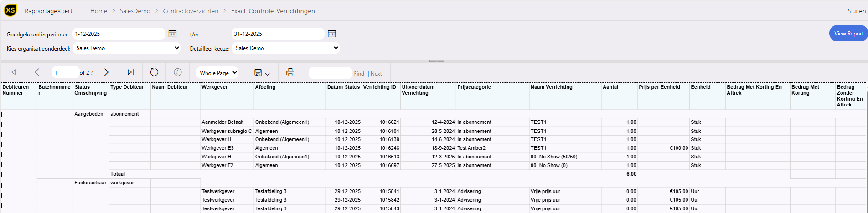Screen dimensions: 868x213
Task: Go to first report page
Action: pos(13,72)
